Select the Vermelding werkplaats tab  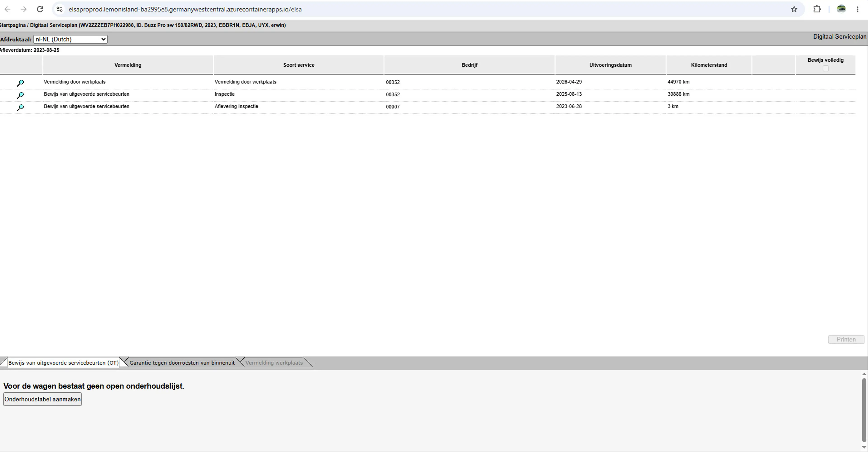[x=274, y=363]
